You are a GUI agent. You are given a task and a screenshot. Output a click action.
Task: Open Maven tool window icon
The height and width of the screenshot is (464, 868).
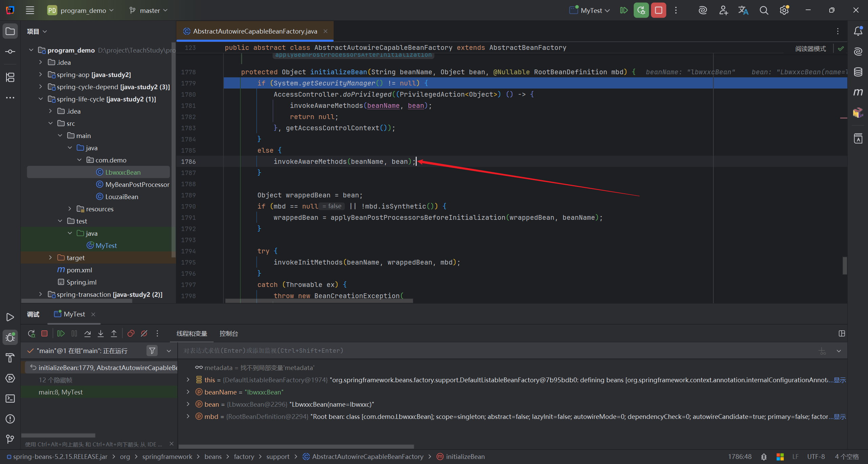858,92
